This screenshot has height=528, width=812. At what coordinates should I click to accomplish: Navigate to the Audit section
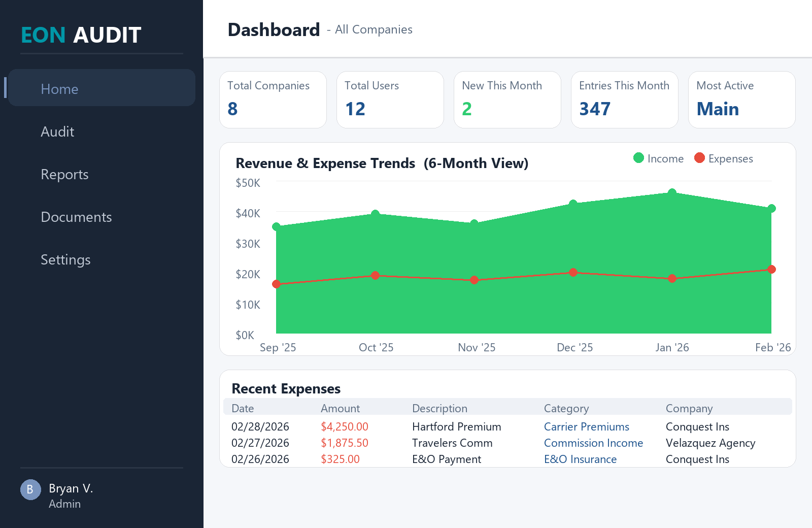57,131
